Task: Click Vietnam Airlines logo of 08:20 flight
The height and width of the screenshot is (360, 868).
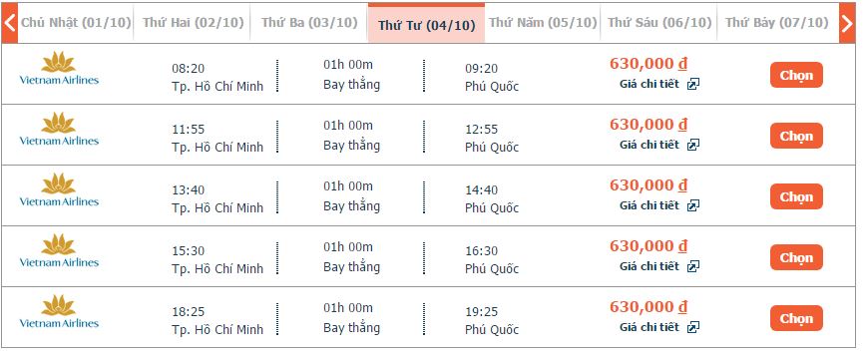Action: pyautogui.click(x=59, y=68)
